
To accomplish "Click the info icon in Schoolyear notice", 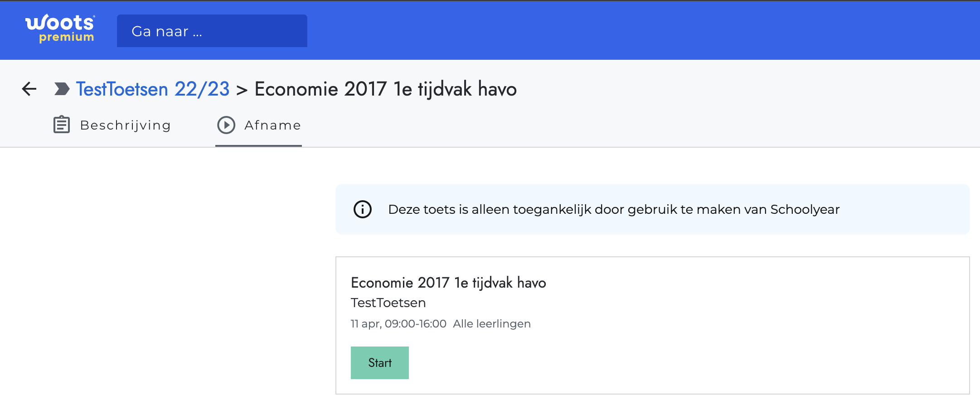I will point(363,209).
